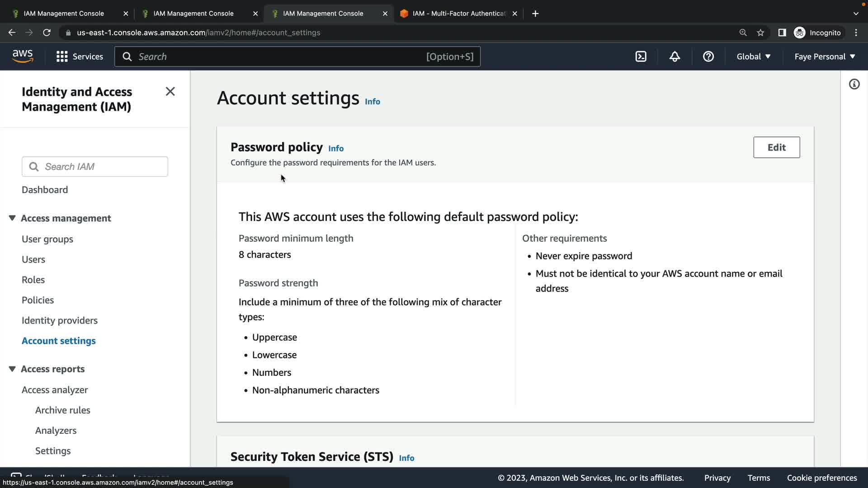Click the AWS logo home icon
868x488 pixels.
tap(23, 56)
